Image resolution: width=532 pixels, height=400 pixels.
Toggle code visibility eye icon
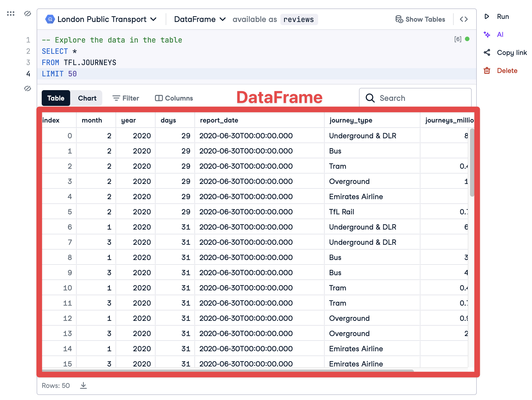pos(28,14)
